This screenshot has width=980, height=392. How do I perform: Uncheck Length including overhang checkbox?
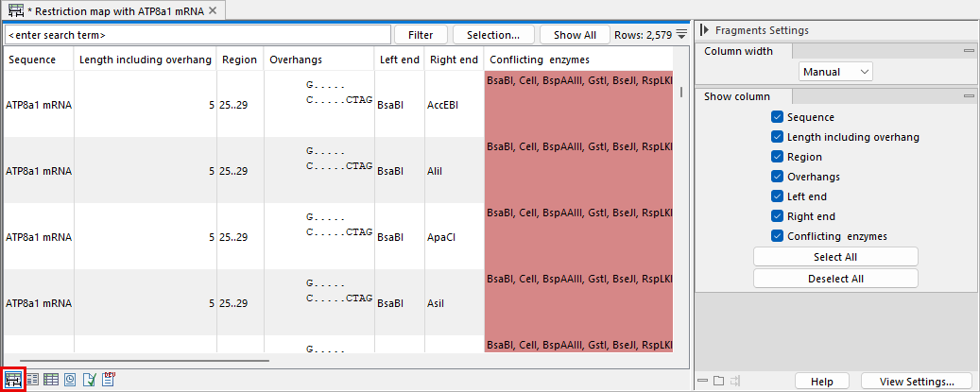pyautogui.click(x=778, y=137)
